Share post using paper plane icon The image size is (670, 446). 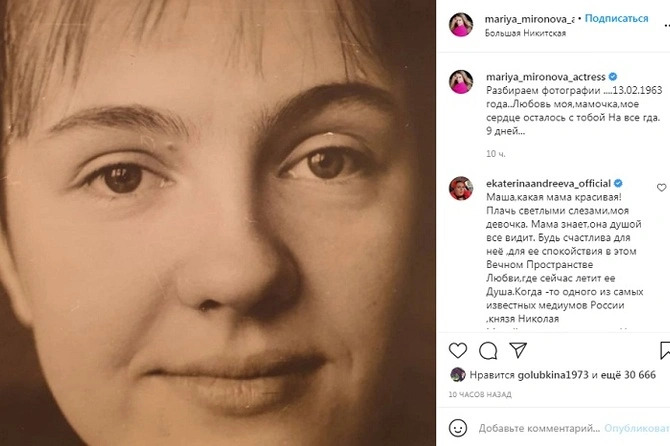coord(518,351)
